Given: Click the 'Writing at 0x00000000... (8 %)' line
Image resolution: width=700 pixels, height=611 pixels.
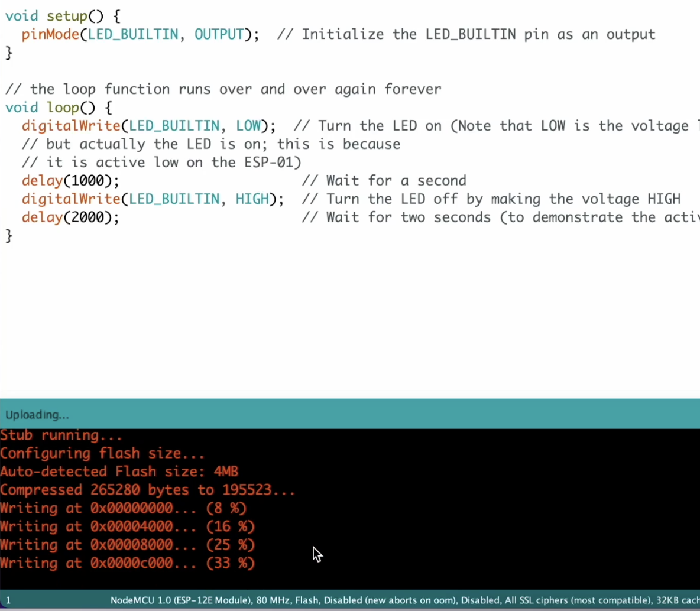Looking at the screenshot, I should click(x=123, y=508).
